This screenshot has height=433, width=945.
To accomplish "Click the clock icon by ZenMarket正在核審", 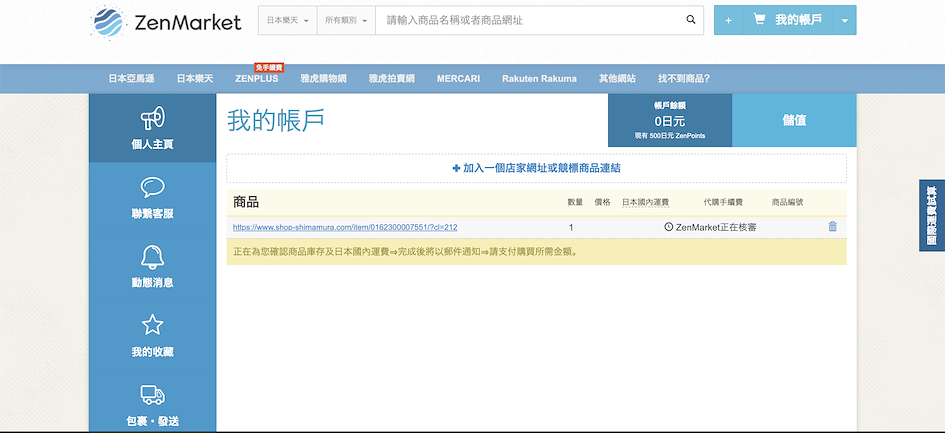I will [x=668, y=227].
